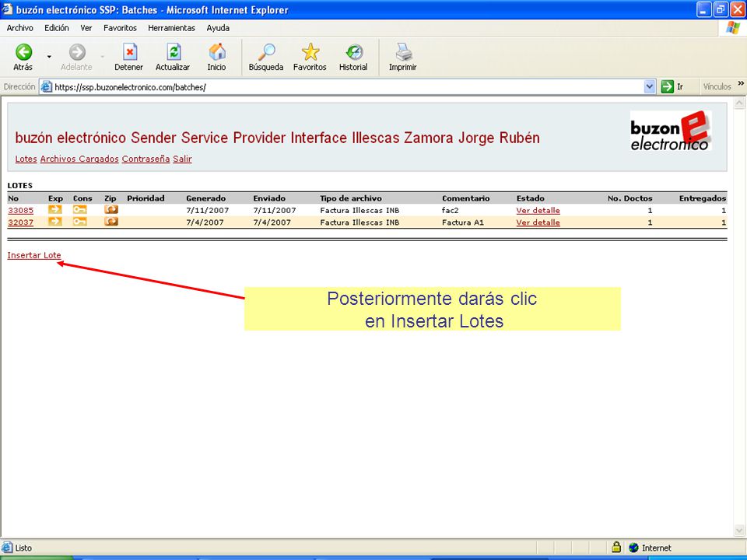Click the Cons key icon for lot 33085
Screen dimensions: 747x560
(79, 209)
